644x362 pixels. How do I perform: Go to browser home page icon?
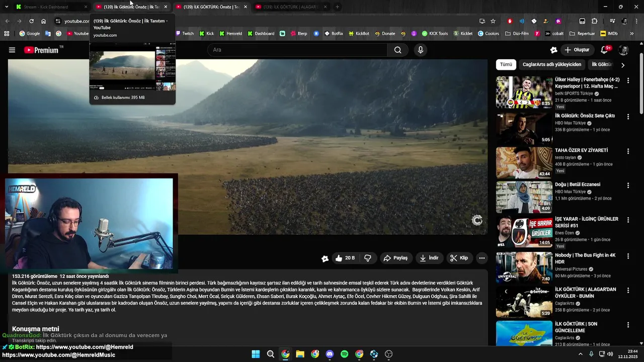pos(44,21)
